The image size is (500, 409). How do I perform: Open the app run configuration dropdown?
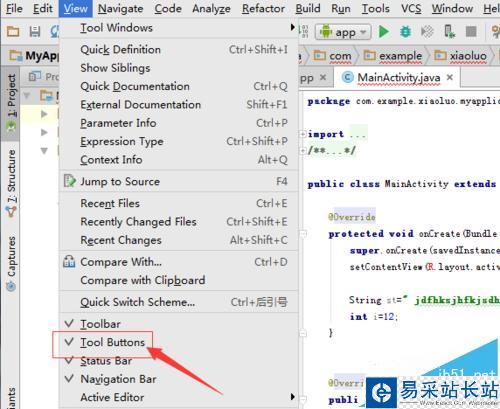(343, 32)
